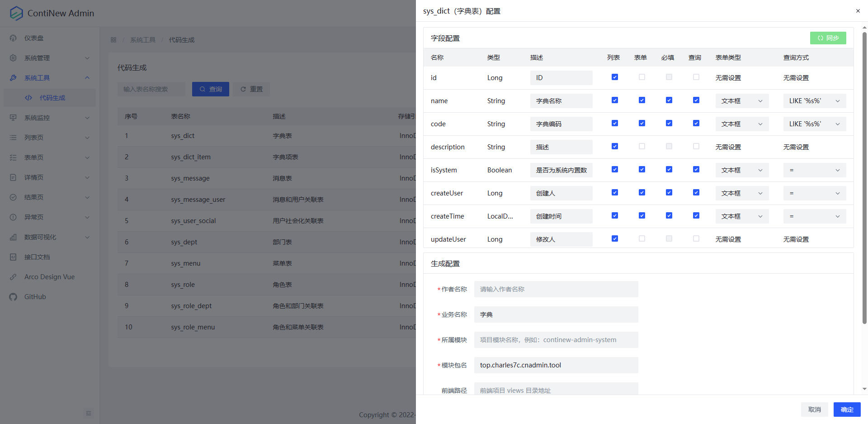Select the 接口文档 API docs icon
This screenshot has width=868, height=424.
click(13, 257)
